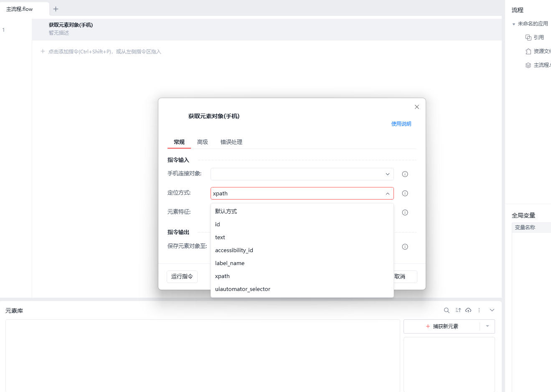Click info icon beside 定位方式 field

[x=405, y=193]
